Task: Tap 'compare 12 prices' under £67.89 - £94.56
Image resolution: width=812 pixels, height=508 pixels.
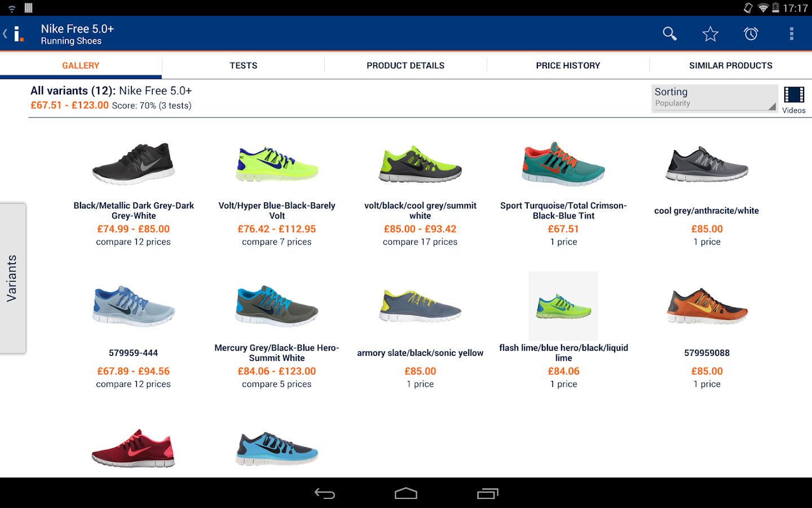Action: [133, 384]
